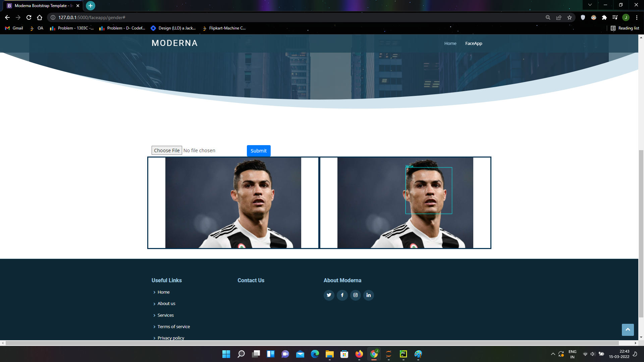Open the Twitter social icon

(x=329, y=295)
